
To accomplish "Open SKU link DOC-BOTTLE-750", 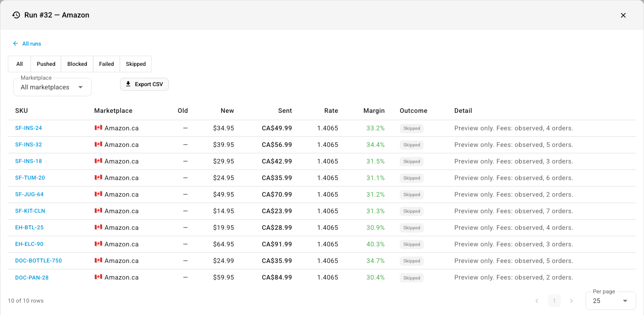I will coord(39,261).
